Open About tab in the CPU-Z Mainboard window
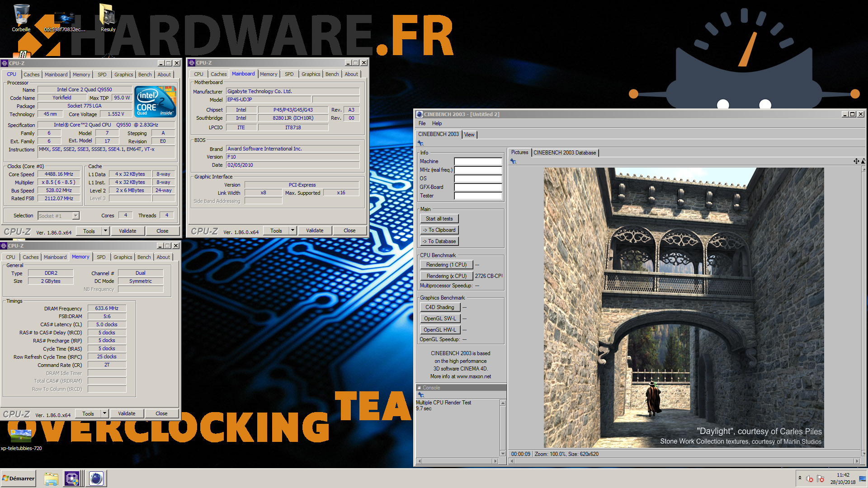Image resolution: width=868 pixels, height=488 pixels. pyautogui.click(x=351, y=74)
